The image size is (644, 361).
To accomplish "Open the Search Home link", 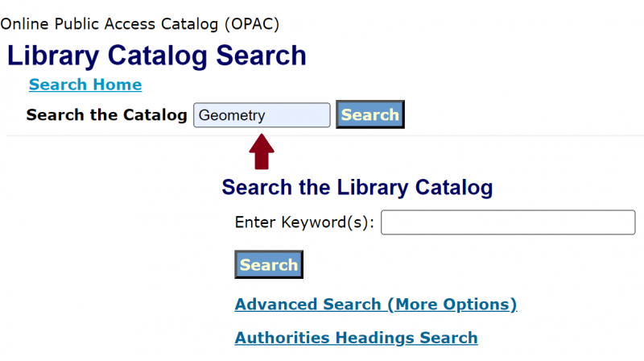I will pyautogui.click(x=85, y=85).
